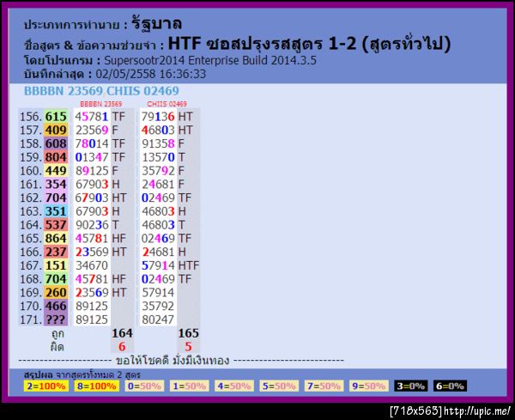Click result 409 in row 157

pos(56,131)
